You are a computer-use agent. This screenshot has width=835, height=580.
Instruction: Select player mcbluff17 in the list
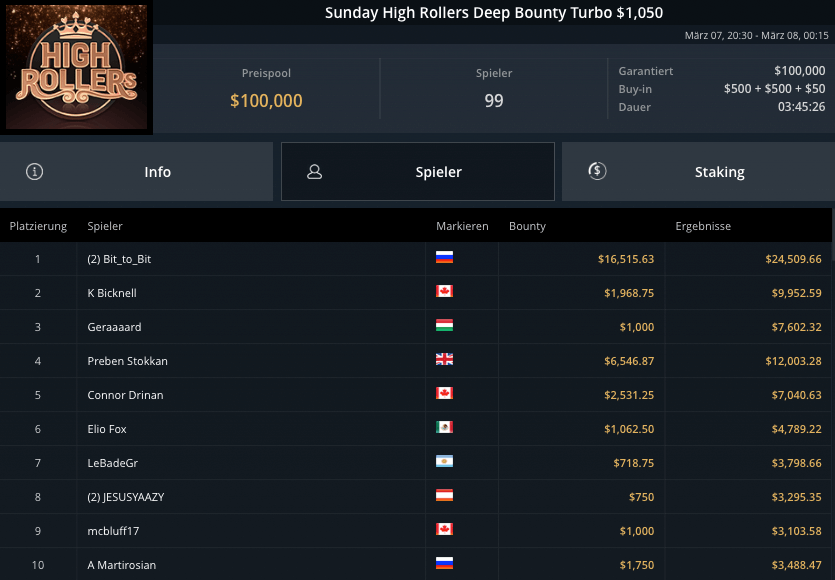[113, 531]
